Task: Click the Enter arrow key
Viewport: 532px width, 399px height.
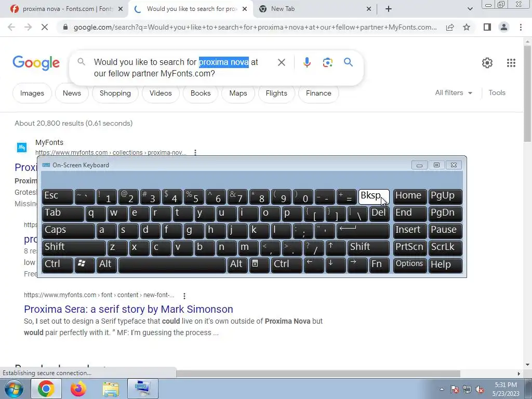Action: pyautogui.click(x=363, y=231)
